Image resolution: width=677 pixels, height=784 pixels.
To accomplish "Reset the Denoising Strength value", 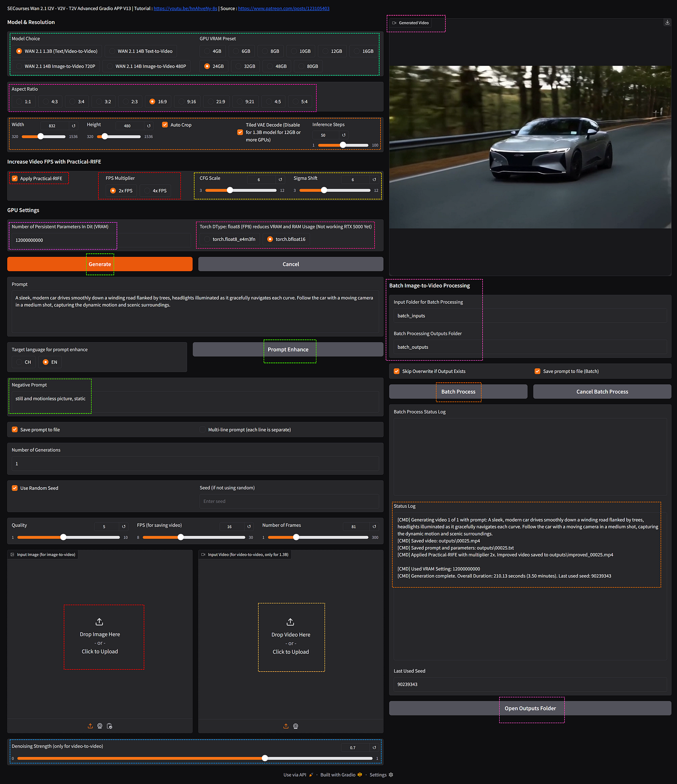I will [374, 748].
